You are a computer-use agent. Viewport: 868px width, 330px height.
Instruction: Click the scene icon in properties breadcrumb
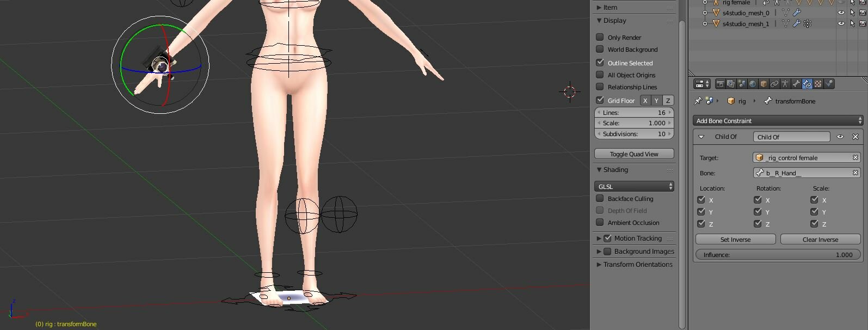point(709,101)
